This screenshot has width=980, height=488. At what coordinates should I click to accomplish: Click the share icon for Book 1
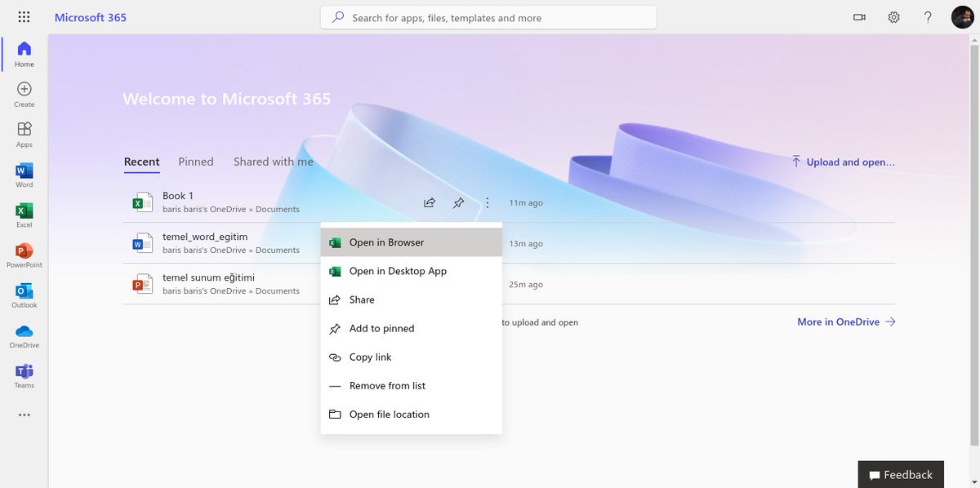(430, 202)
